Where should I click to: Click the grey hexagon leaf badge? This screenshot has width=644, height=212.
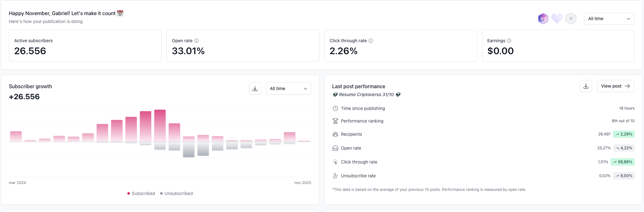click(571, 19)
